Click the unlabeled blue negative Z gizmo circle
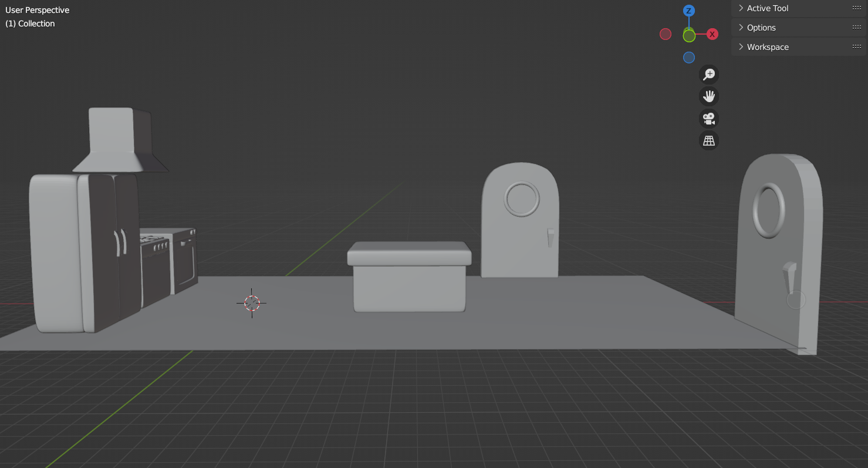868x468 pixels. coord(689,58)
